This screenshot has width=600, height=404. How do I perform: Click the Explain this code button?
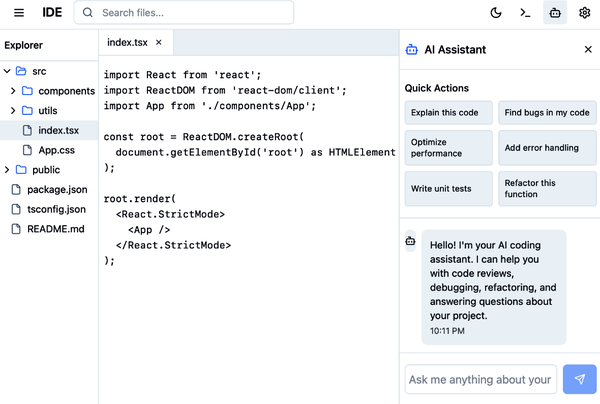(449, 114)
